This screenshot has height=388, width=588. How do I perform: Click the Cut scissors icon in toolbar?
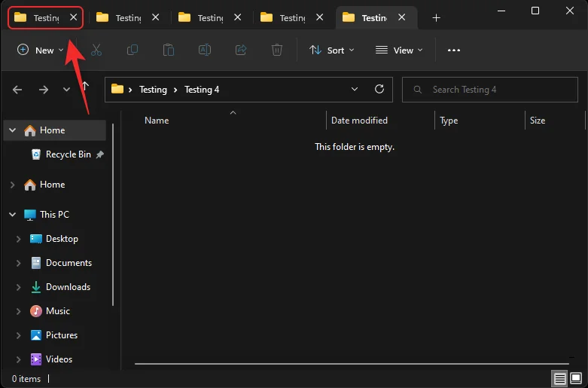(x=96, y=50)
